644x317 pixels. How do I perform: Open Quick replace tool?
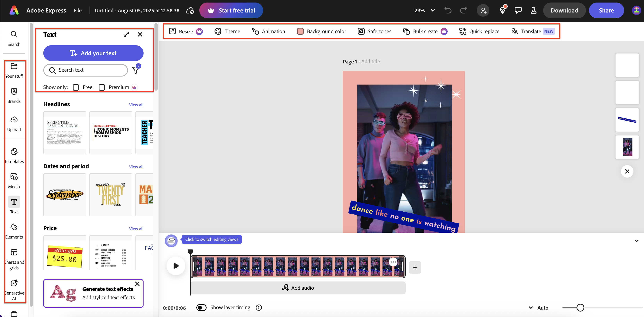(x=479, y=31)
